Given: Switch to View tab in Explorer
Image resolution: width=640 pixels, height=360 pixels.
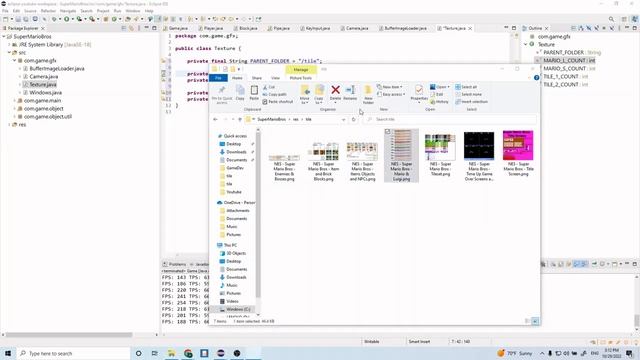Looking at the screenshot, I should [x=276, y=78].
